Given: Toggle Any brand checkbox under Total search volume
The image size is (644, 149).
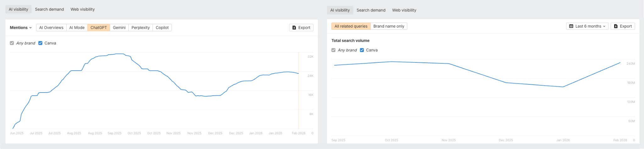Looking at the screenshot, I should (333, 50).
